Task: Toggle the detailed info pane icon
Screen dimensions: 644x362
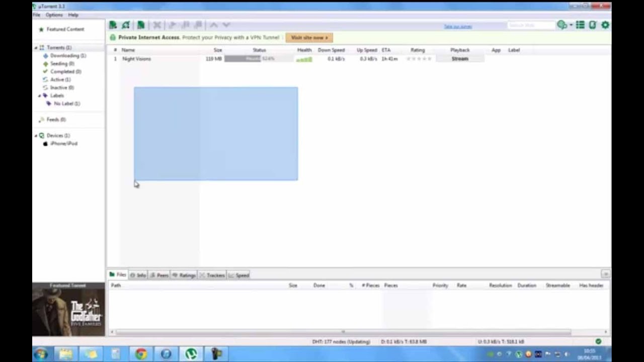Action: 580,25
